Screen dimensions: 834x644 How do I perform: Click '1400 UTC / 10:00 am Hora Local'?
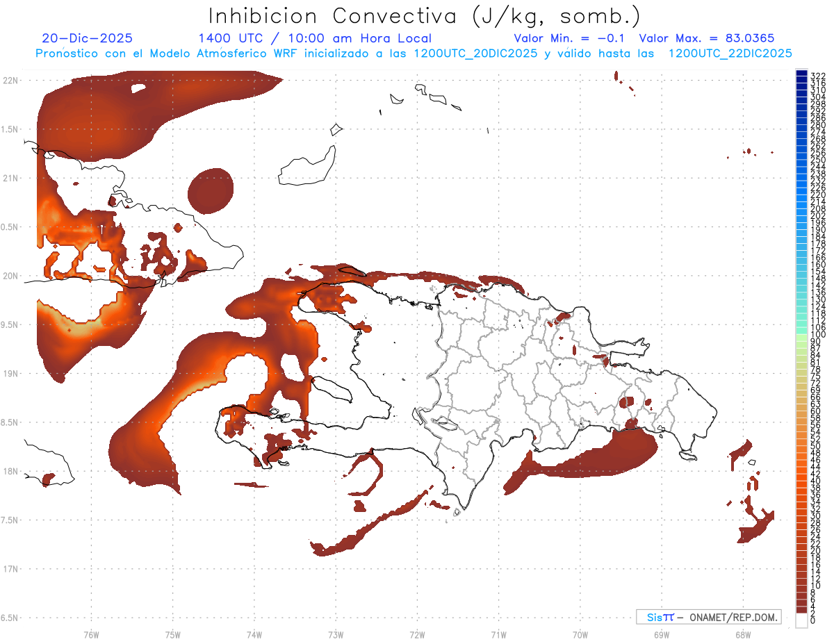(315, 38)
